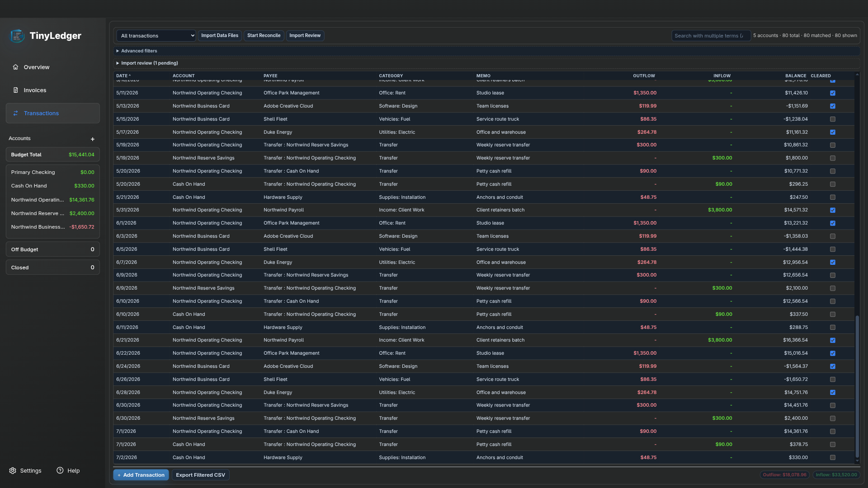868x488 pixels.
Task: Uncheck cleared for 5/11/2026 Office Park Management
Action: tap(832, 93)
